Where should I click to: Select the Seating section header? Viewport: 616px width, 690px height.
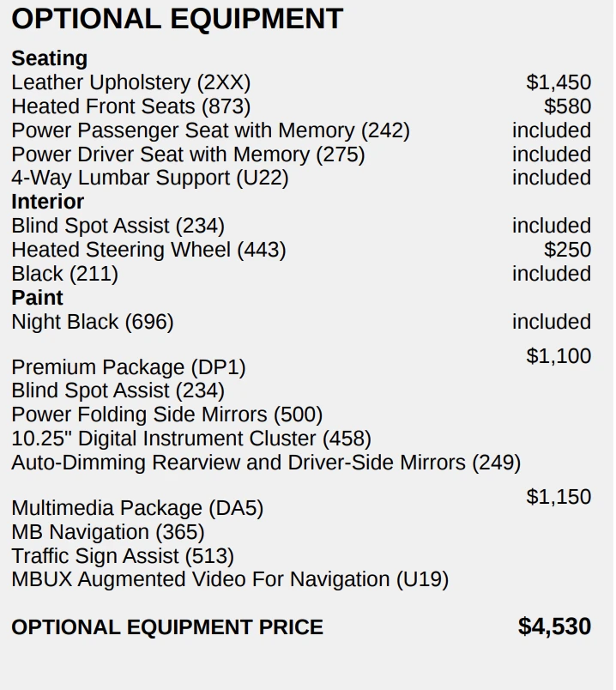49,58
